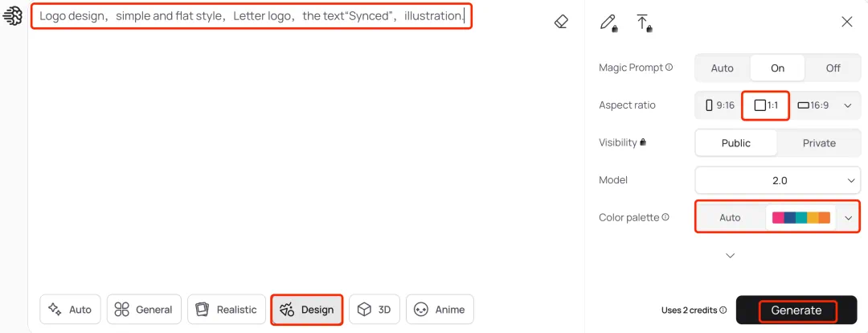
Task: Select the Anime style tab
Action: pyautogui.click(x=440, y=310)
